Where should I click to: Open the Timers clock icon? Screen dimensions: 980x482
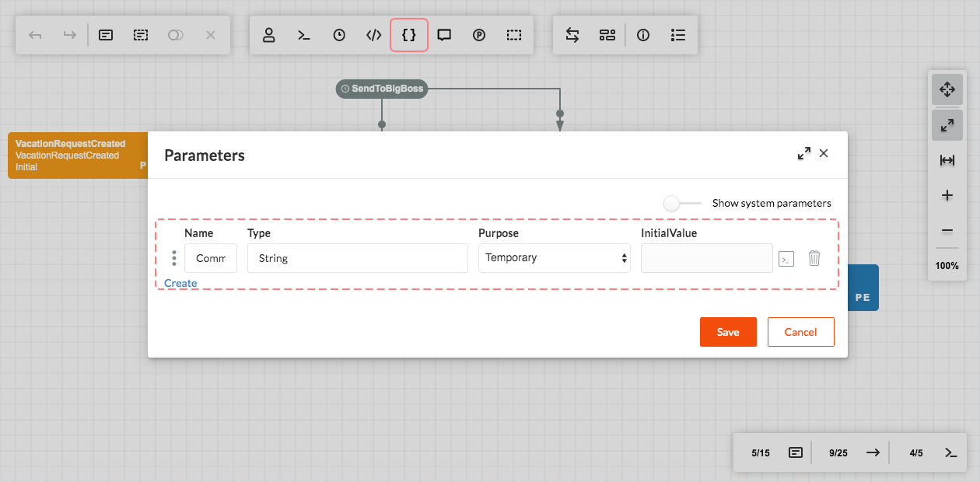coord(339,35)
